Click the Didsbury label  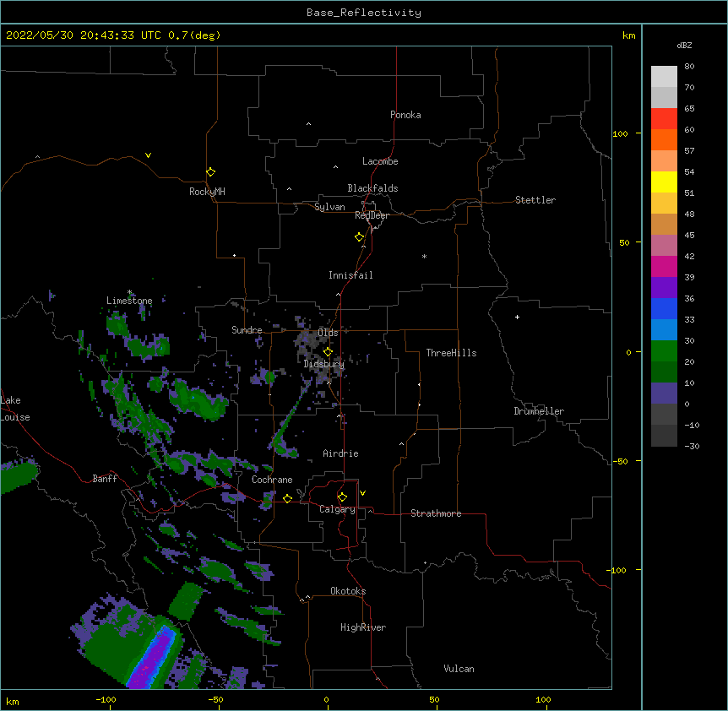(x=324, y=364)
